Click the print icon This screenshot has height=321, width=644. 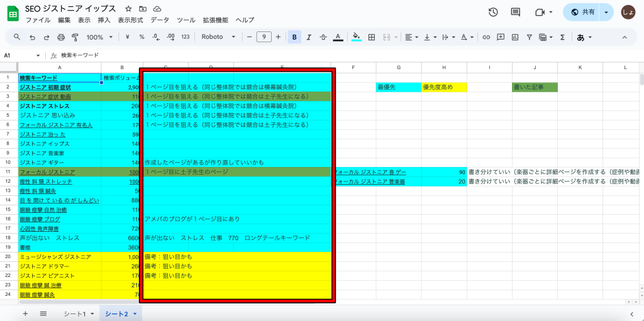(x=61, y=37)
